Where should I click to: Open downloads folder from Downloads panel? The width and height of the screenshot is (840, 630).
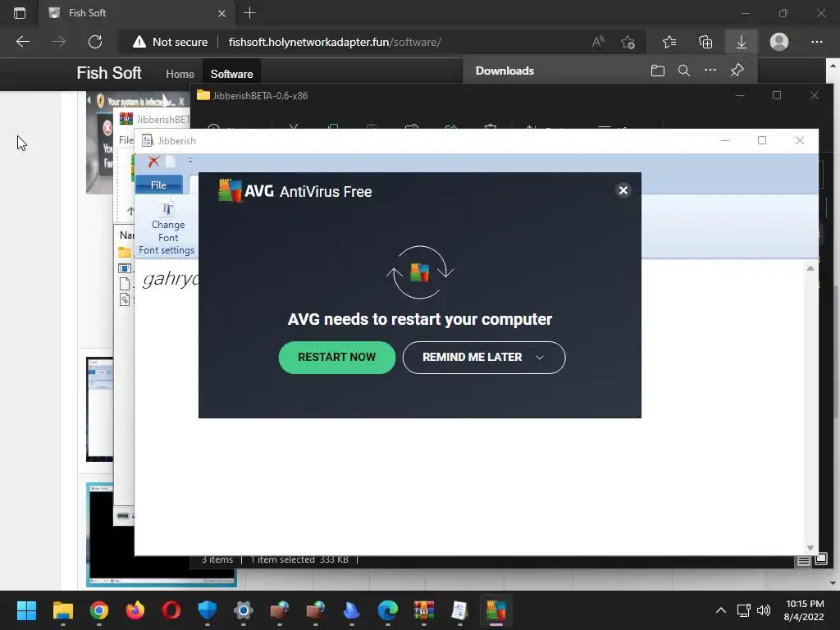point(658,71)
